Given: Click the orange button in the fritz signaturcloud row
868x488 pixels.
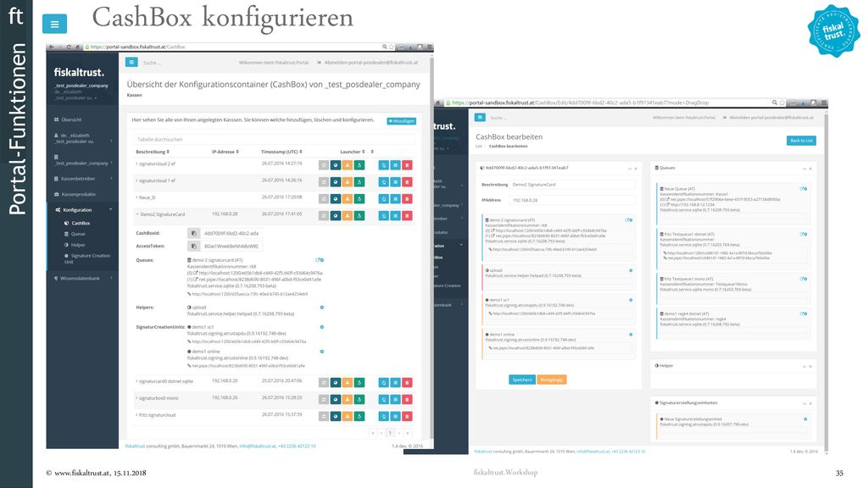Looking at the screenshot, I should (347, 416).
